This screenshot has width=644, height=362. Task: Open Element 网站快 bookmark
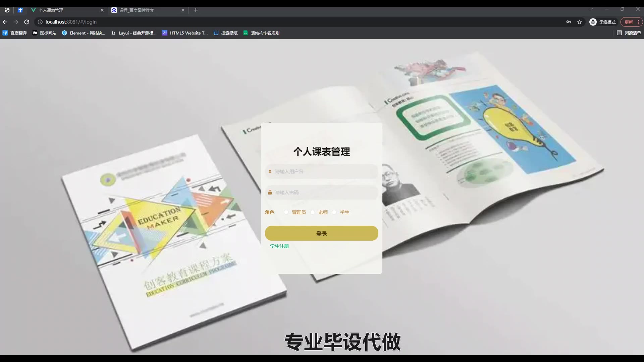pos(84,33)
